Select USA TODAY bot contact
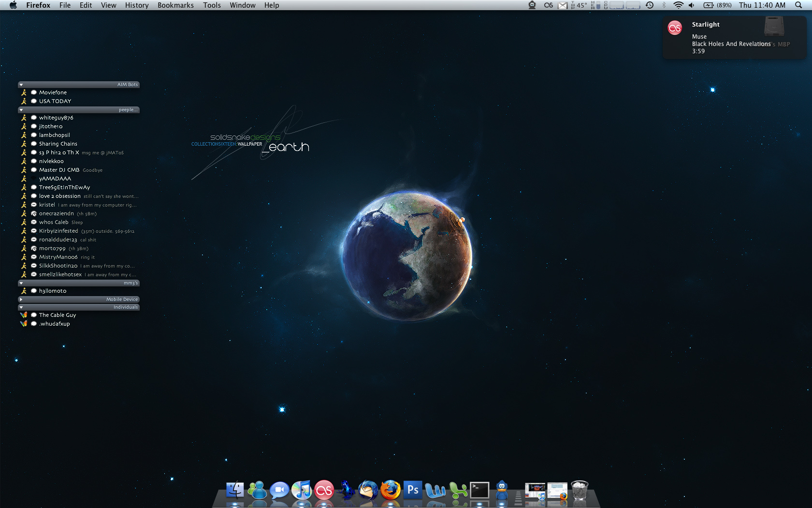The width and height of the screenshot is (812, 508). click(79, 101)
